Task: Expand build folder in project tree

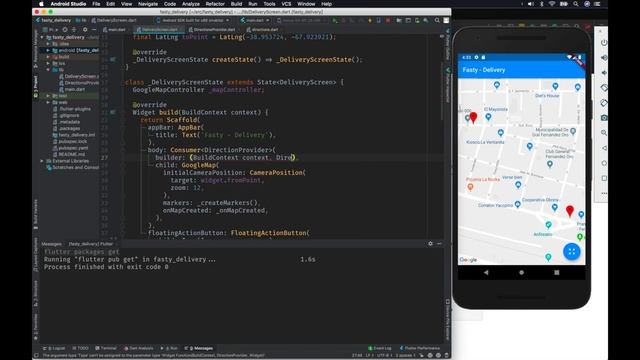Action: [48, 57]
